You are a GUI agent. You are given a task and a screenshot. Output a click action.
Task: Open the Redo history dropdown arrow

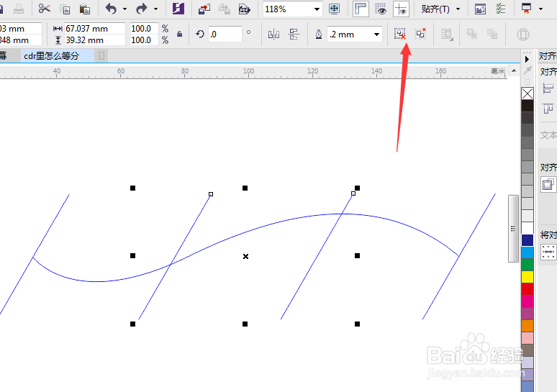(x=155, y=9)
